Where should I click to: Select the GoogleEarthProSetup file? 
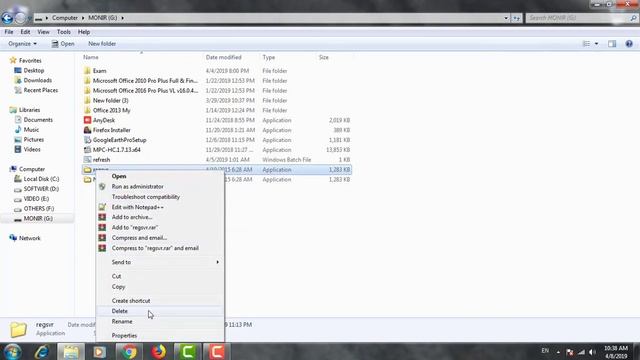pyautogui.click(x=119, y=140)
